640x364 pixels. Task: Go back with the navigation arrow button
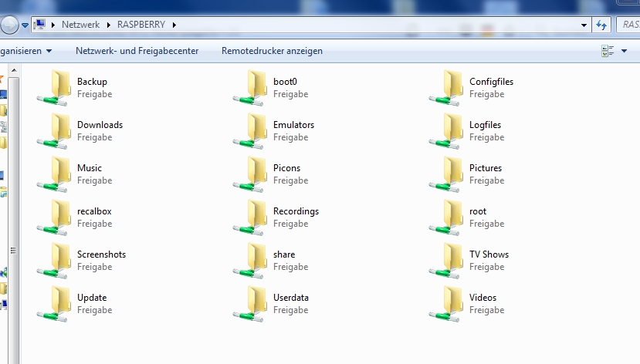point(9,25)
